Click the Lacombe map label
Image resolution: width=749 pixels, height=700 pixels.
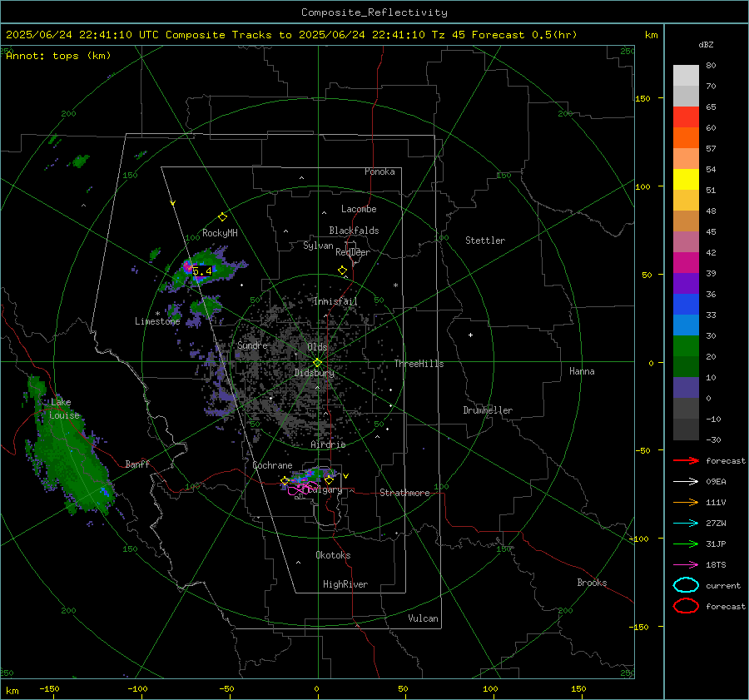359,209
